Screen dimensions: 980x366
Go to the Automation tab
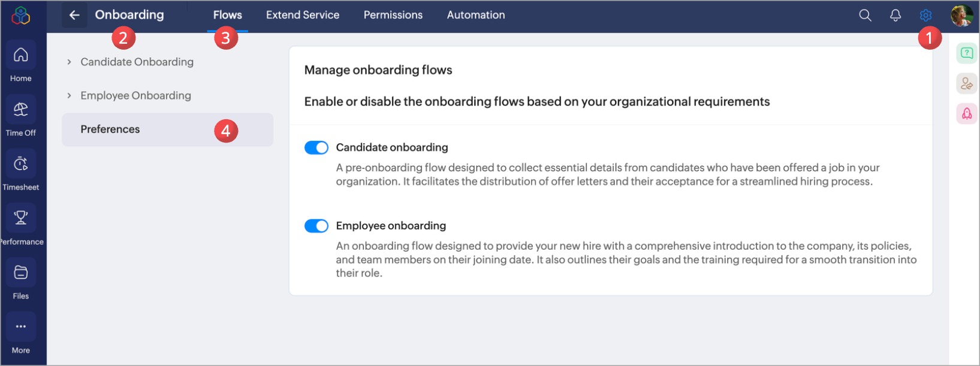click(x=476, y=15)
